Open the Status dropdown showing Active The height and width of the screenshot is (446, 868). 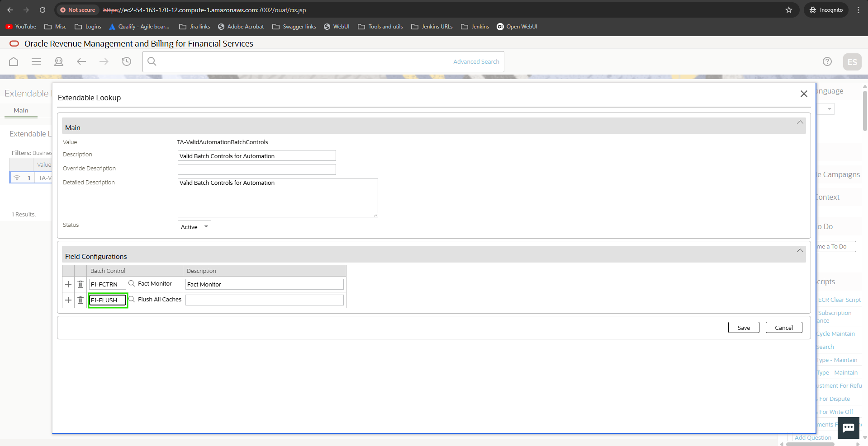pos(194,227)
